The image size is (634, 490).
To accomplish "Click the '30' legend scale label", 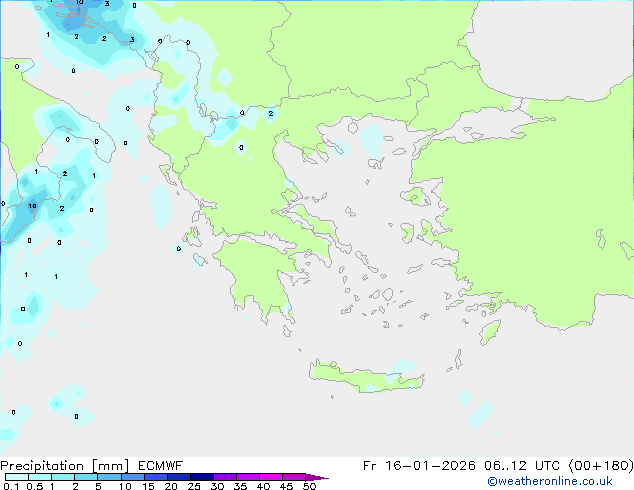I will pyautogui.click(x=218, y=486).
